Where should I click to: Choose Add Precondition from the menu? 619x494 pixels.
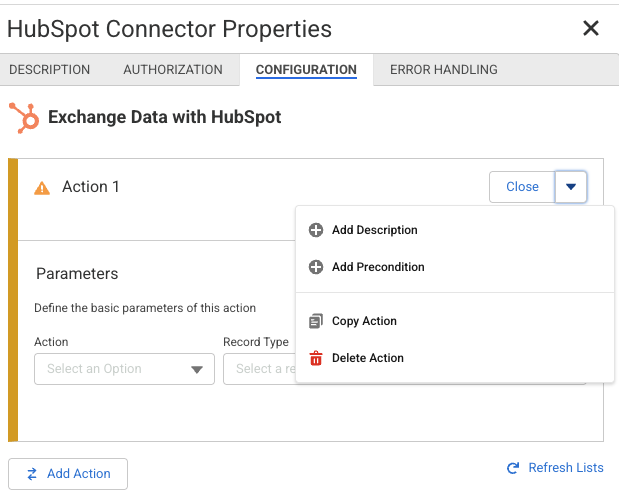pos(378,267)
